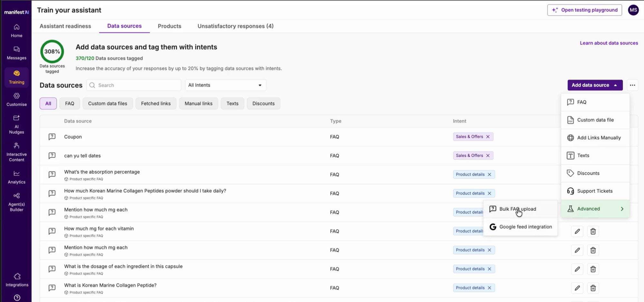Toggle the Texts filter
Image resolution: width=644 pixels, height=302 pixels.
coord(232,103)
